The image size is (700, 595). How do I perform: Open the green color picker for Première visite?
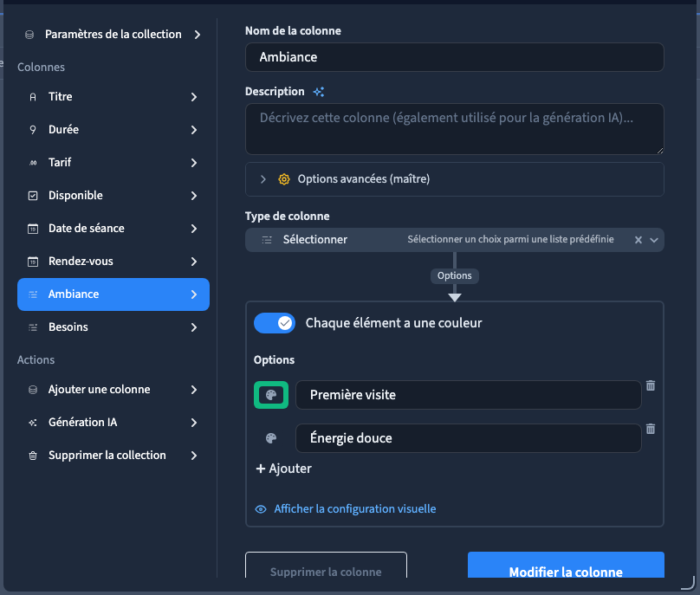pyautogui.click(x=271, y=395)
